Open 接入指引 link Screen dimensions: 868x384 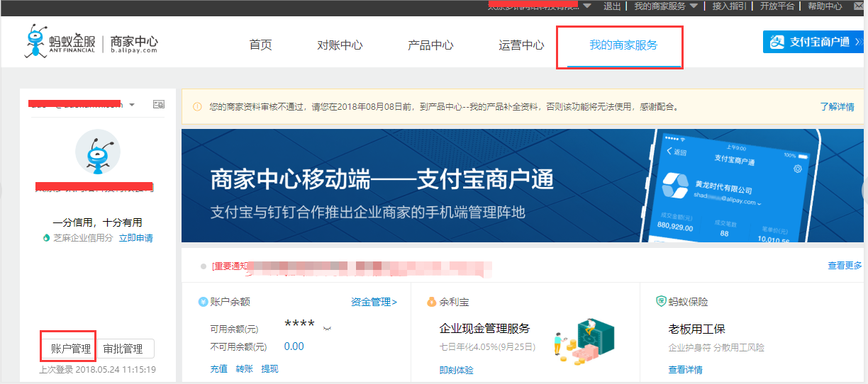pos(729,6)
